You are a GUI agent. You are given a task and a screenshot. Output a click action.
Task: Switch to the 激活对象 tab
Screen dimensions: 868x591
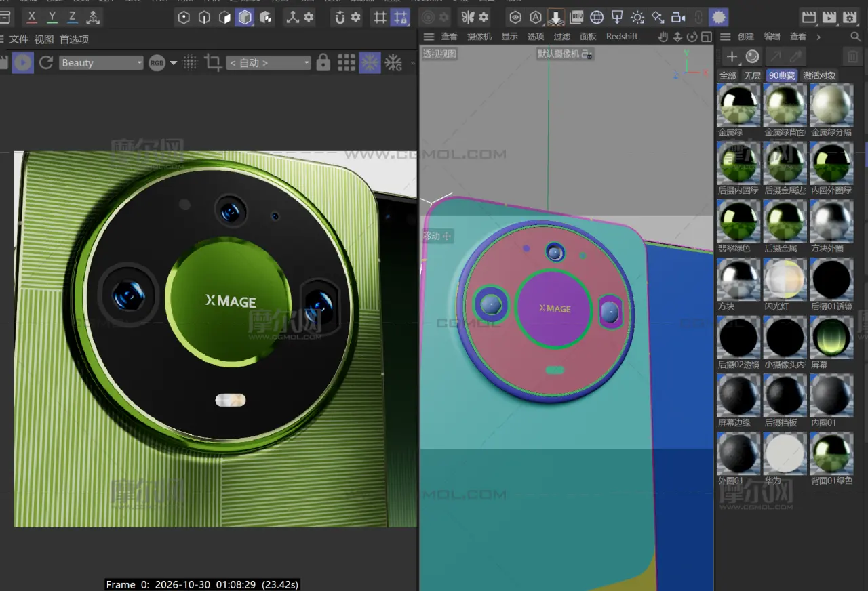819,76
